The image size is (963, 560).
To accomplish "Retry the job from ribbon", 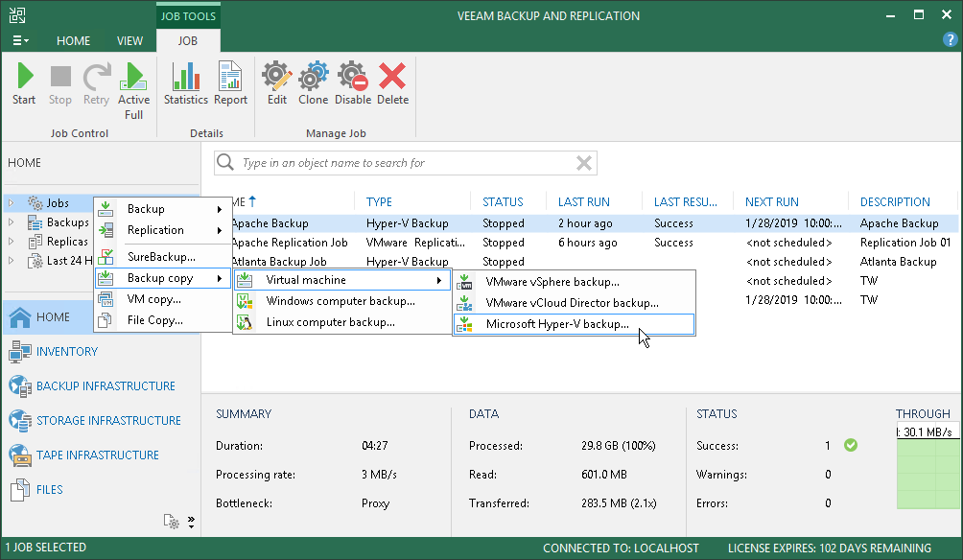I will pyautogui.click(x=97, y=84).
